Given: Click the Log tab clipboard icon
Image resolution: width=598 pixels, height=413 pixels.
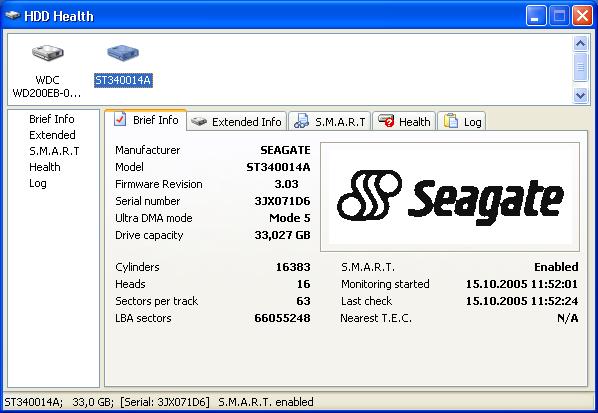Looking at the screenshot, I should point(451,121).
